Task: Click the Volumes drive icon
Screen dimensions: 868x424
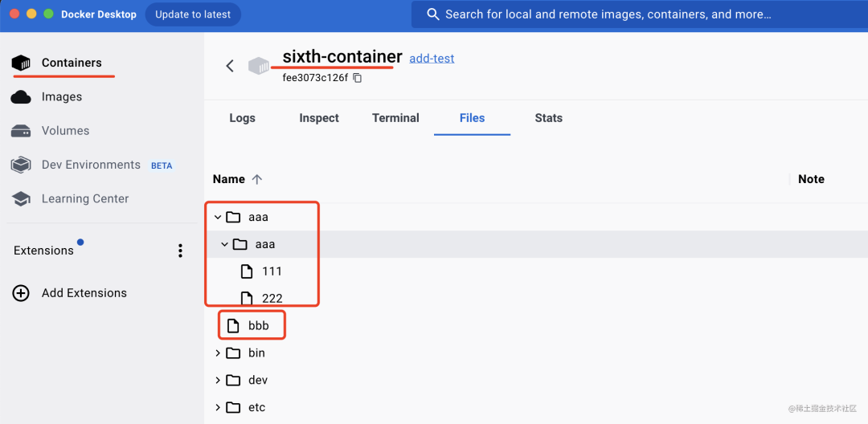Action: point(21,131)
